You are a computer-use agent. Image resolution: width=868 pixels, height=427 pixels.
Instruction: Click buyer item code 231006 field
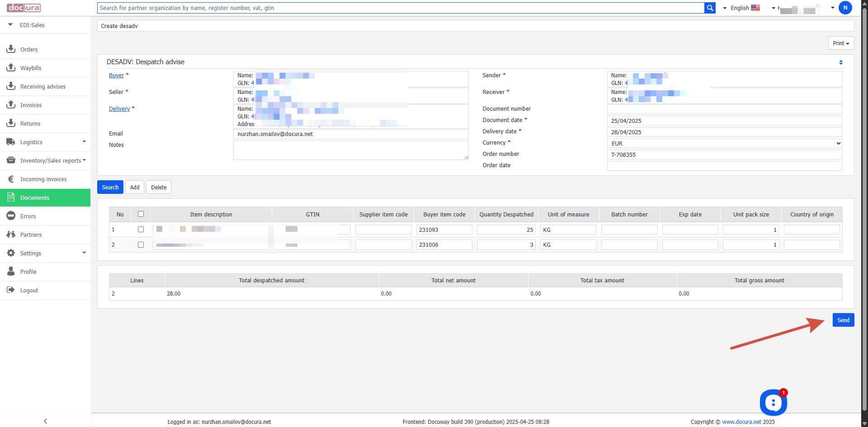444,244
